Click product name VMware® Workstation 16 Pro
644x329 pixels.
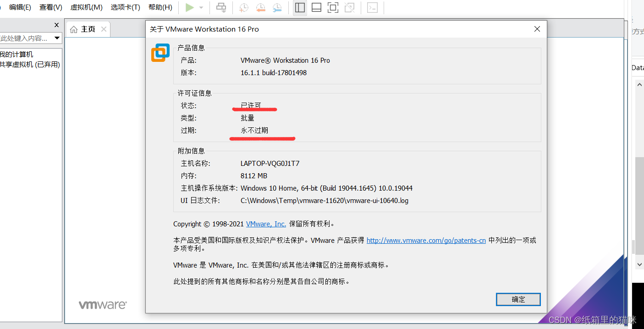click(285, 60)
